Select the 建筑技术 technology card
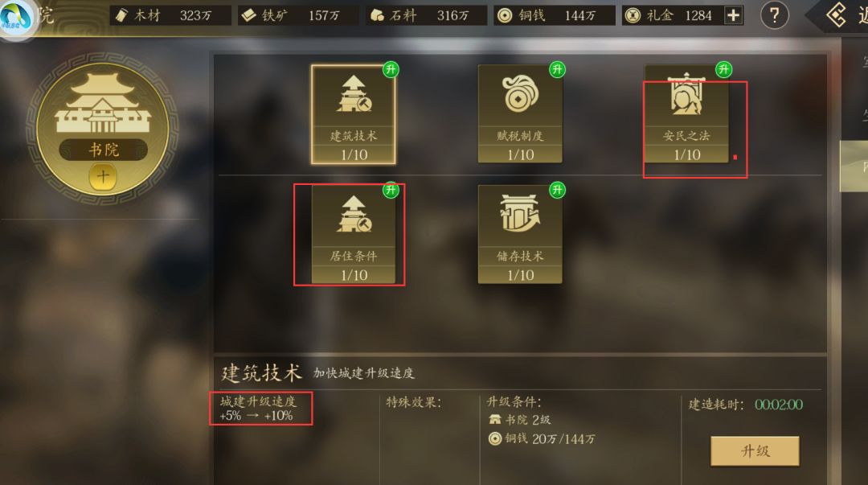The width and height of the screenshot is (868, 485). click(x=353, y=114)
